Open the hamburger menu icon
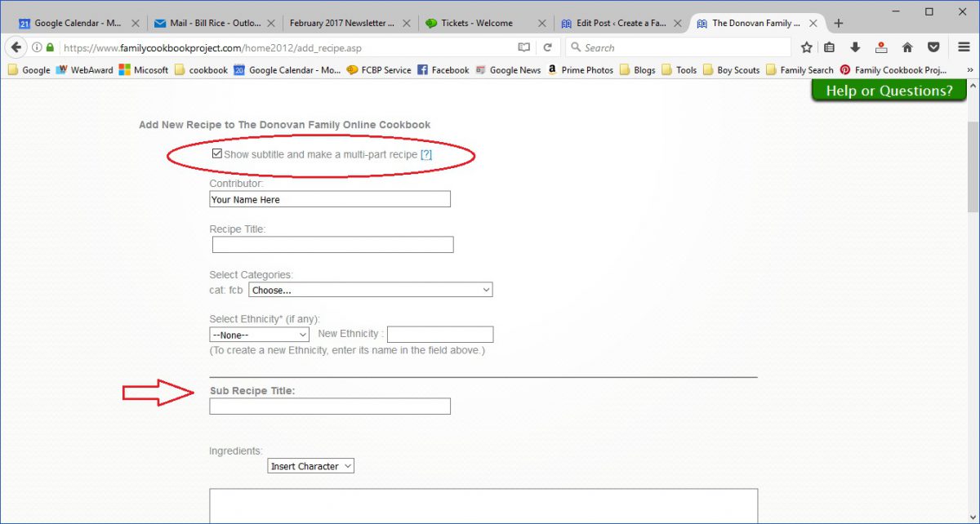This screenshot has height=524, width=980. [964, 47]
